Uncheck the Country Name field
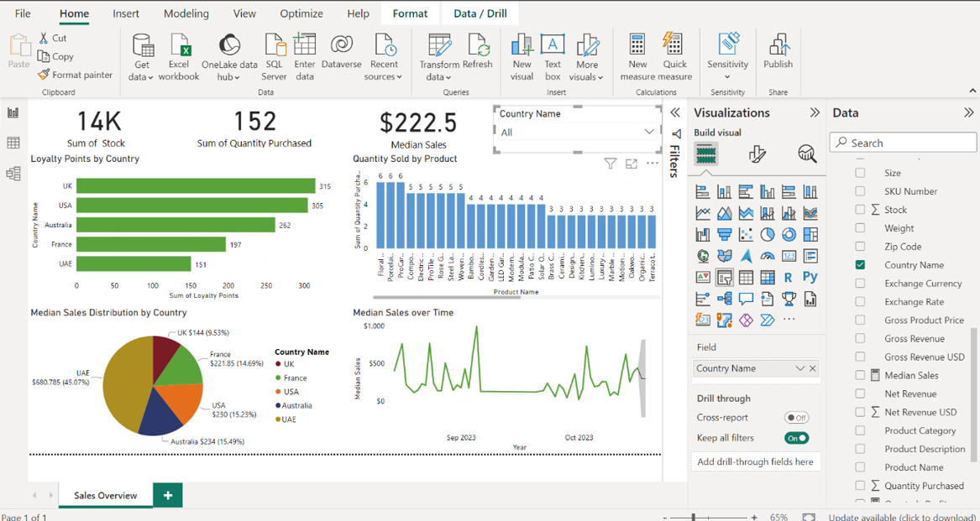 [860, 265]
